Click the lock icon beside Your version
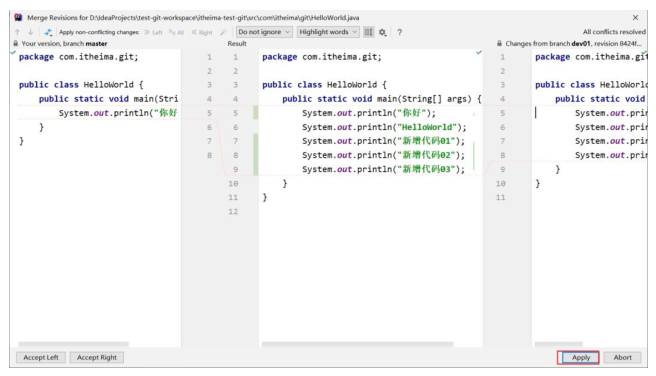This screenshot has height=376, width=656. coord(15,43)
